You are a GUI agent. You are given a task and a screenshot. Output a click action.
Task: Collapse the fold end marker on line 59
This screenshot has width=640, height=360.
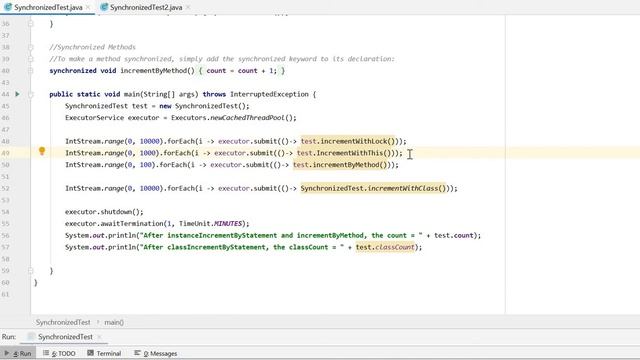click(31, 271)
